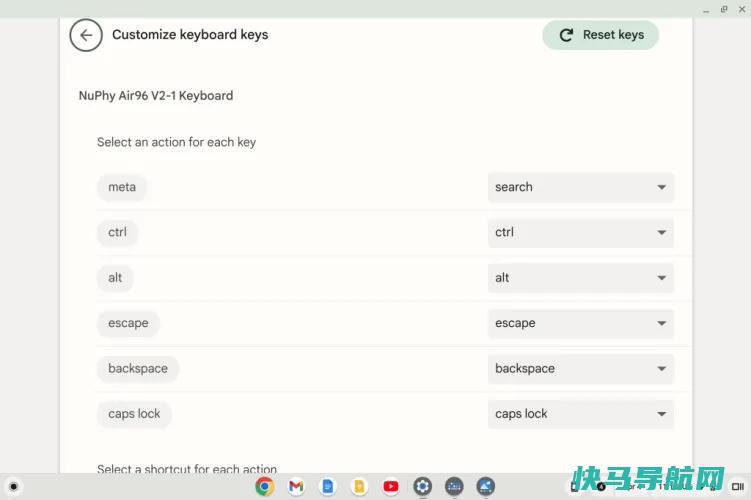This screenshot has height=500, width=751.
Task: Click the caps lock key chip
Action: (x=134, y=414)
